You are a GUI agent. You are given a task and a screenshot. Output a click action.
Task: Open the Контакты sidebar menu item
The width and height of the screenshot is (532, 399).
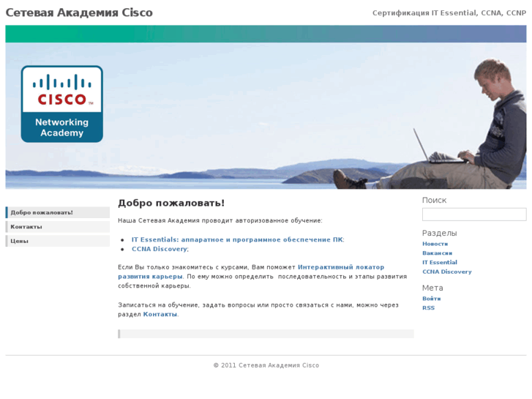point(57,227)
